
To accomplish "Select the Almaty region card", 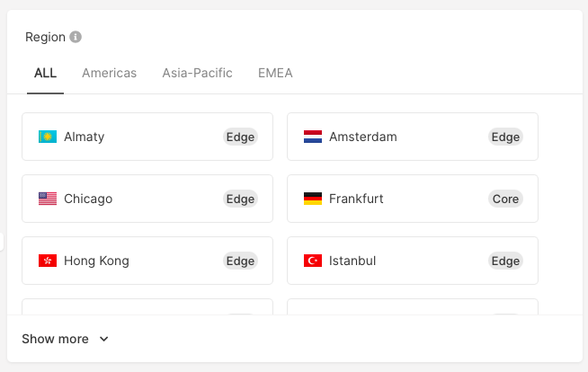I will click(147, 137).
